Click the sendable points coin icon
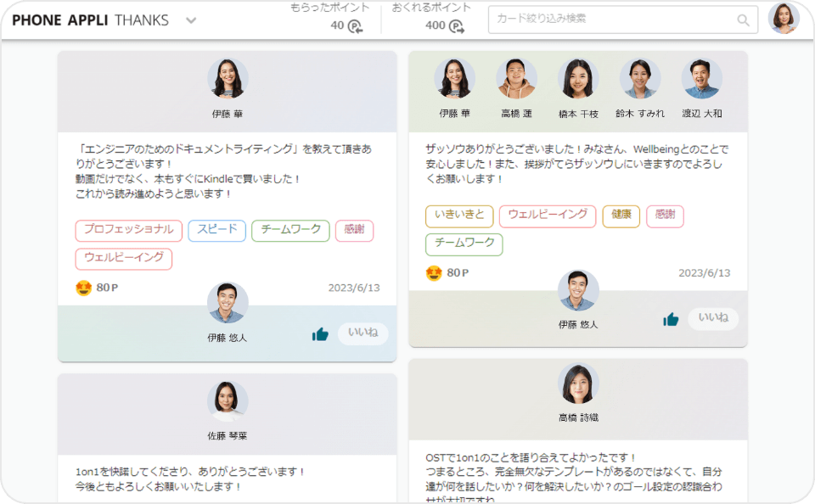The height and width of the screenshot is (504, 815). tap(457, 26)
